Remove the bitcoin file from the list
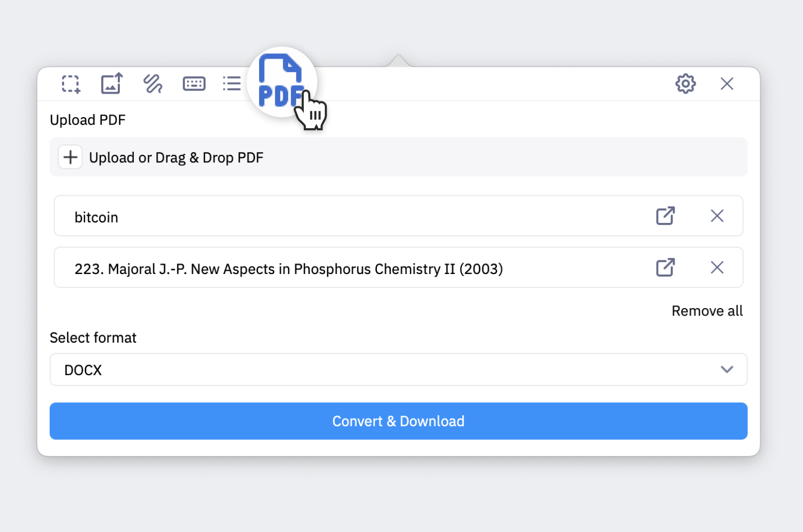 pyautogui.click(x=717, y=216)
